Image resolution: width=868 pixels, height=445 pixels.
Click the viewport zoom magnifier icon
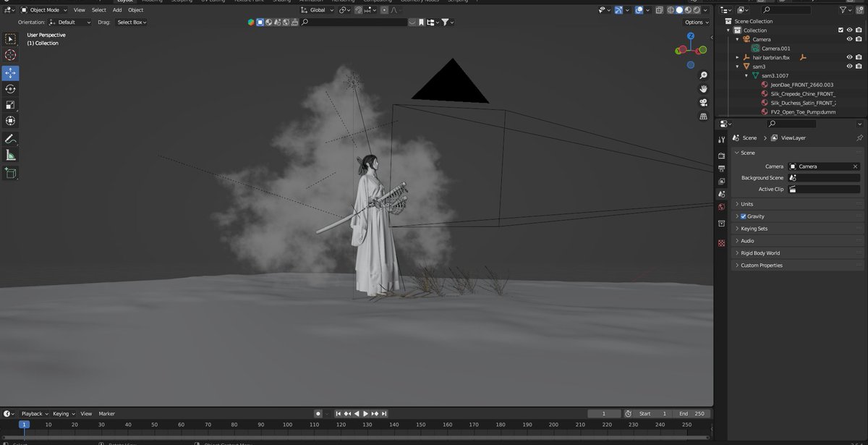click(x=703, y=75)
